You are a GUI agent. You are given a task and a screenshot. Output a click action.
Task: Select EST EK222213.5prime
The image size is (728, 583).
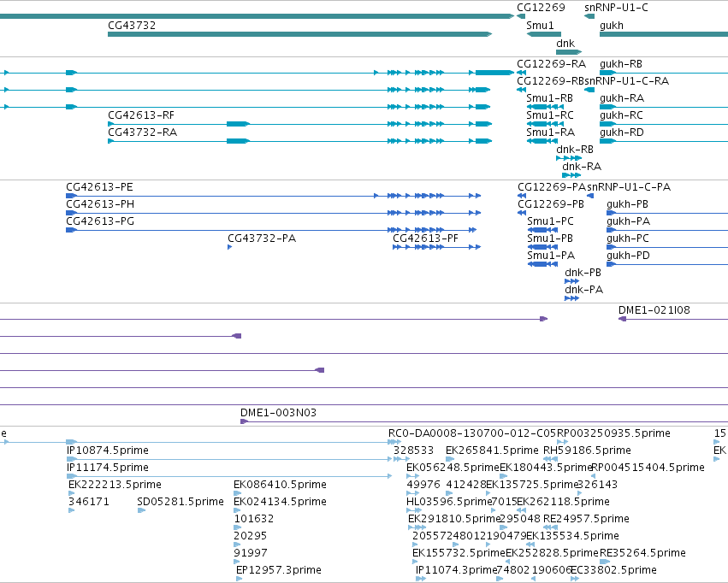pos(72,493)
